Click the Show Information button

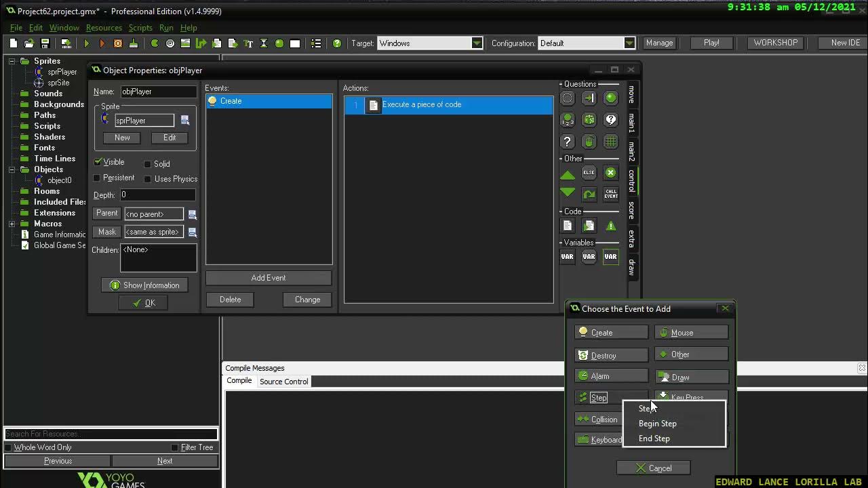click(144, 285)
